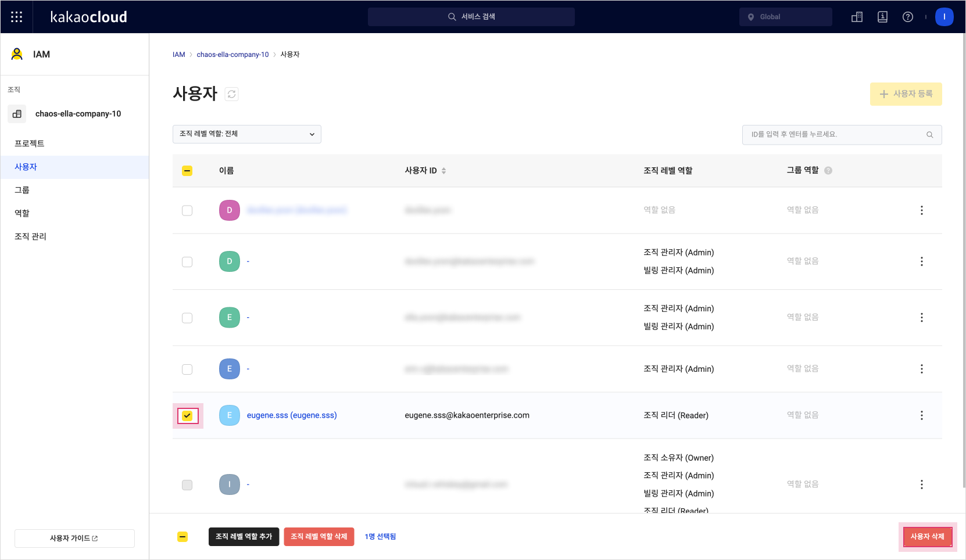Click the kakaocloud logo
966x560 pixels.
[89, 17]
